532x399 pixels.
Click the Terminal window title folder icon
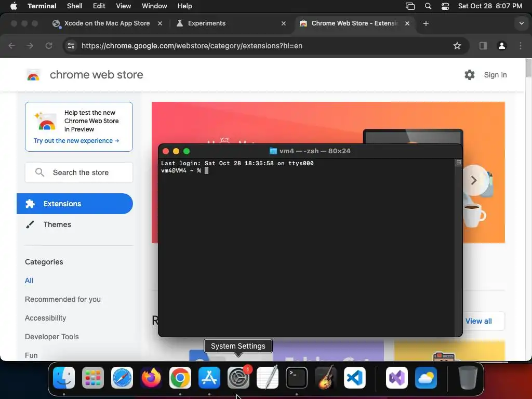[x=273, y=151]
